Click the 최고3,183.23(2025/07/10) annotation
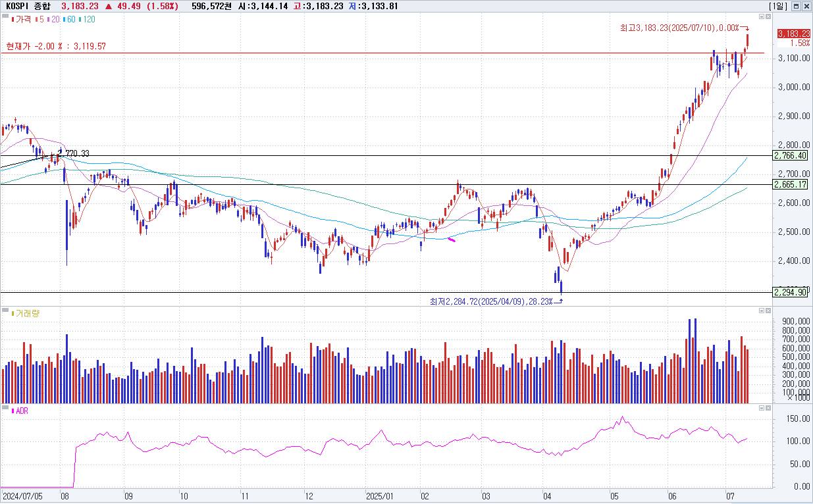813x504 pixels. click(x=681, y=28)
